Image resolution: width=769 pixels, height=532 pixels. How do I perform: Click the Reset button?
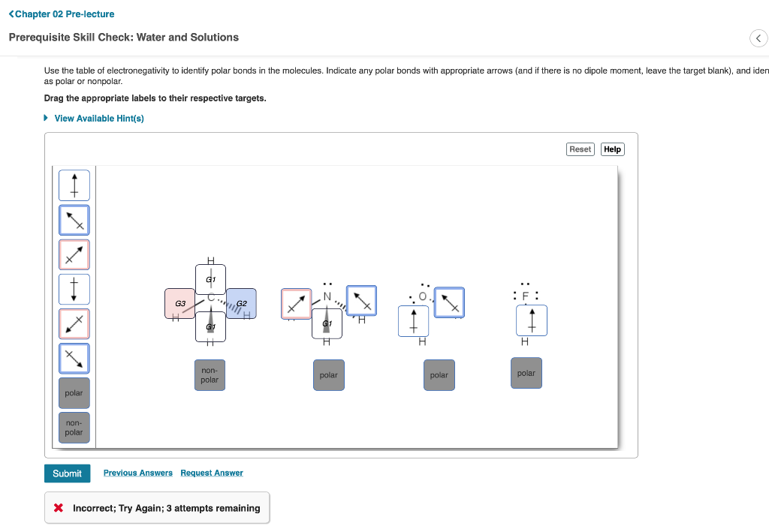[581, 149]
